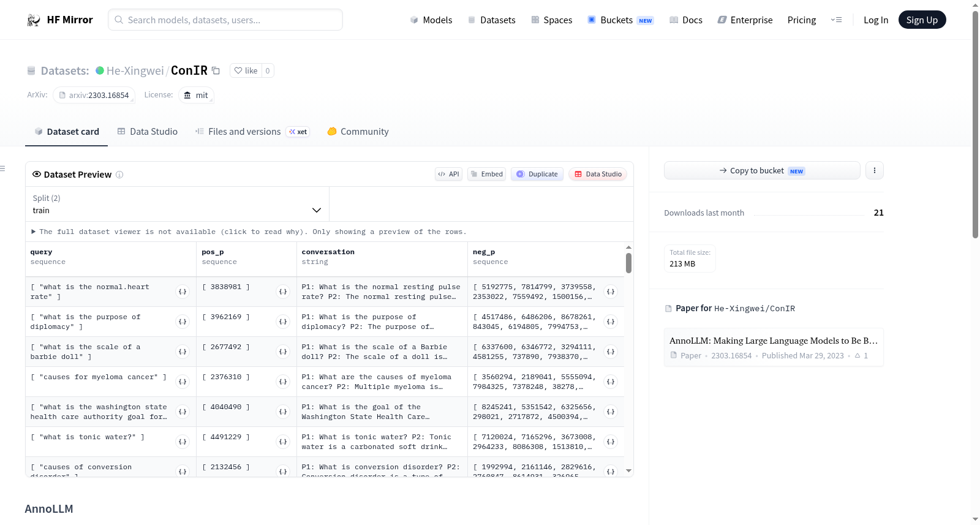Open the Community tab
980x525 pixels.
pos(358,132)
